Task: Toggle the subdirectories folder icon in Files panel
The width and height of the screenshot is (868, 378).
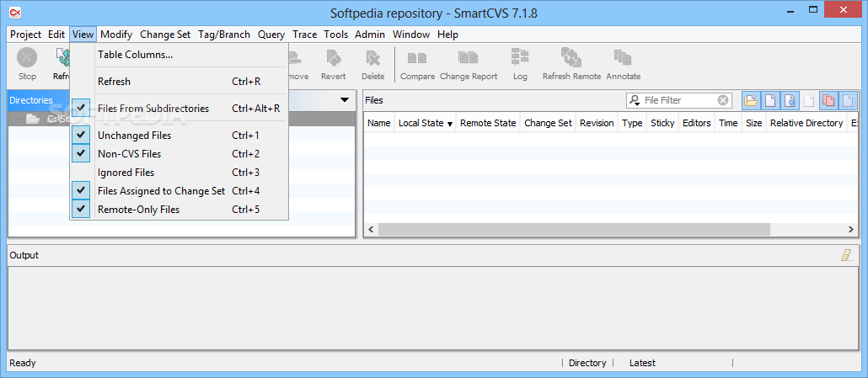Action: [751, 100]
